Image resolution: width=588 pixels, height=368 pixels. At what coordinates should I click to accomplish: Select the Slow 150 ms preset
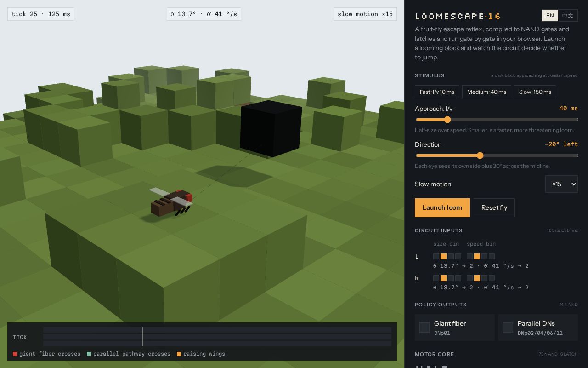[x=535, y=92]
